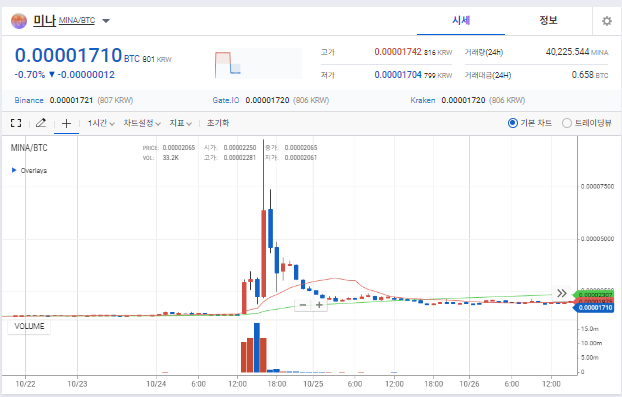Click the MINA coin logo icon
Viewport: 622px width, 397px height.
19,21
